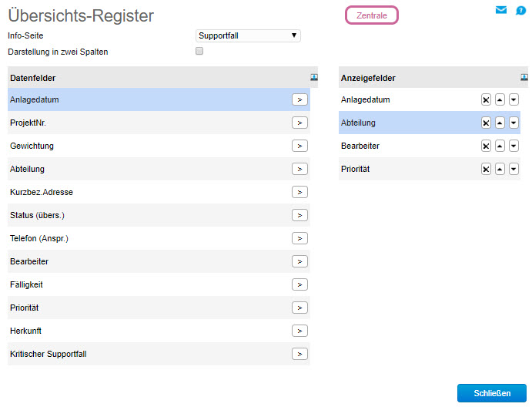Select ProjektNr. row in Datenfelder
The image size is (532, 407).
tap(159, 123)
